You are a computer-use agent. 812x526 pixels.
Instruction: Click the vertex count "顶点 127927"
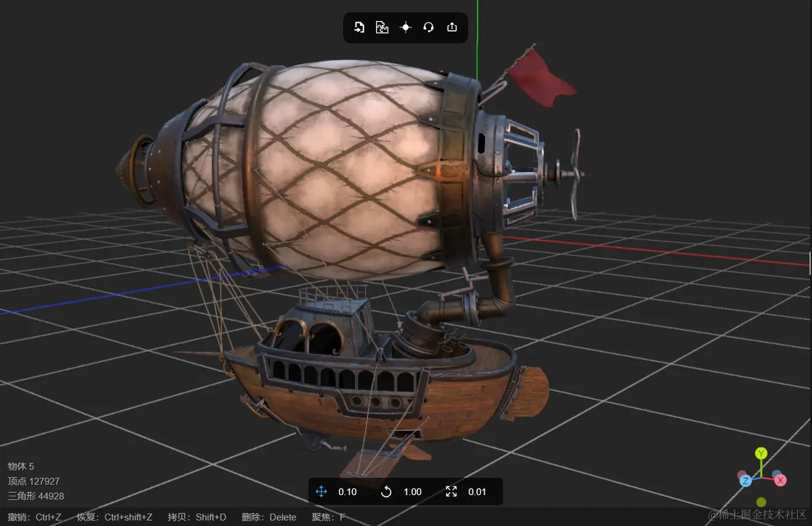point(33,481)
